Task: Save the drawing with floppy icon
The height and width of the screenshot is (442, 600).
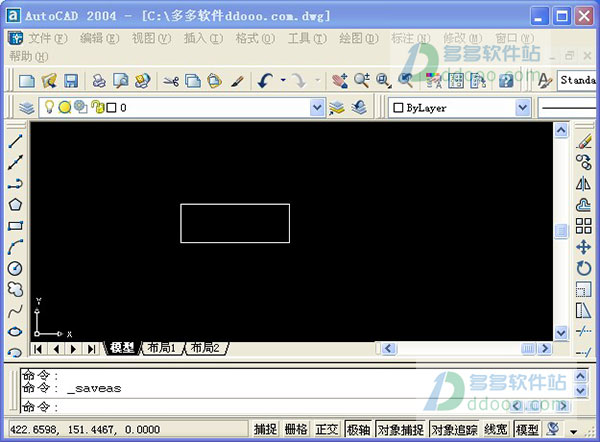Action: coord(71,81)
